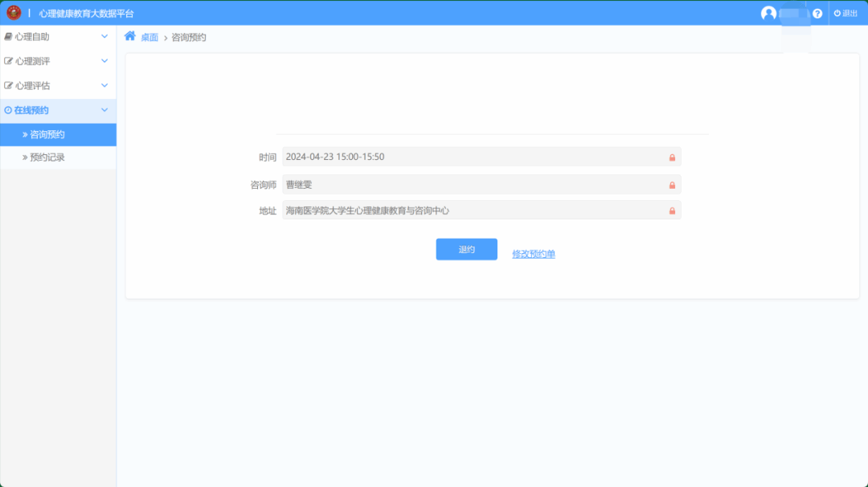Click lock icon in 时间 field
This screenshot has height=487, width=868.
(672, 158)
